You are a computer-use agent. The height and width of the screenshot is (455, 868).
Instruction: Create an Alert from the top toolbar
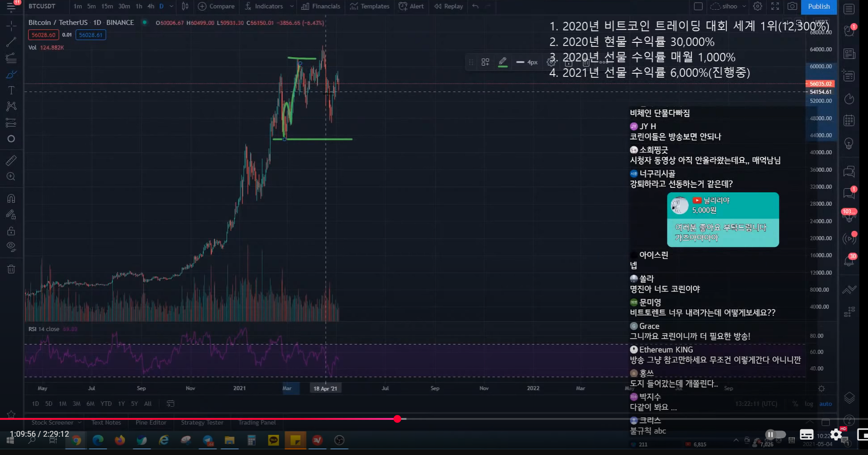coord(411,6)
